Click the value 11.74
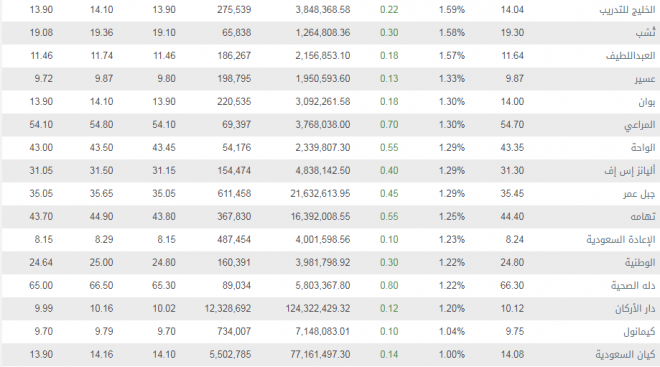 [102, 56]
